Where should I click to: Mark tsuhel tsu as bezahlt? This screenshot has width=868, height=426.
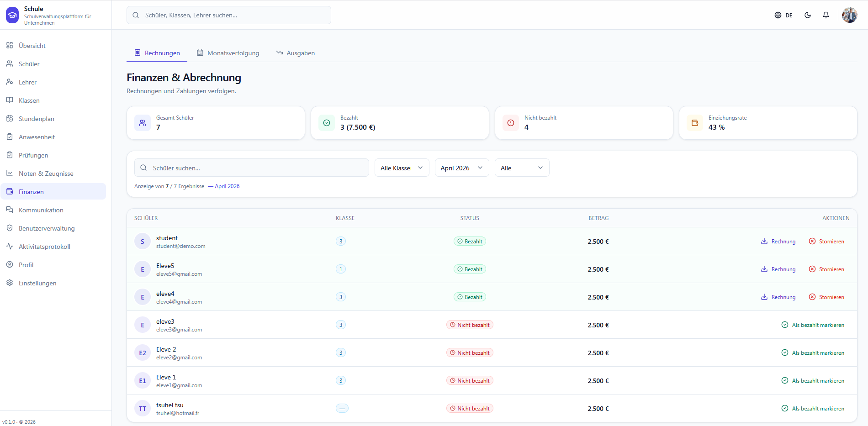point(813,409)
